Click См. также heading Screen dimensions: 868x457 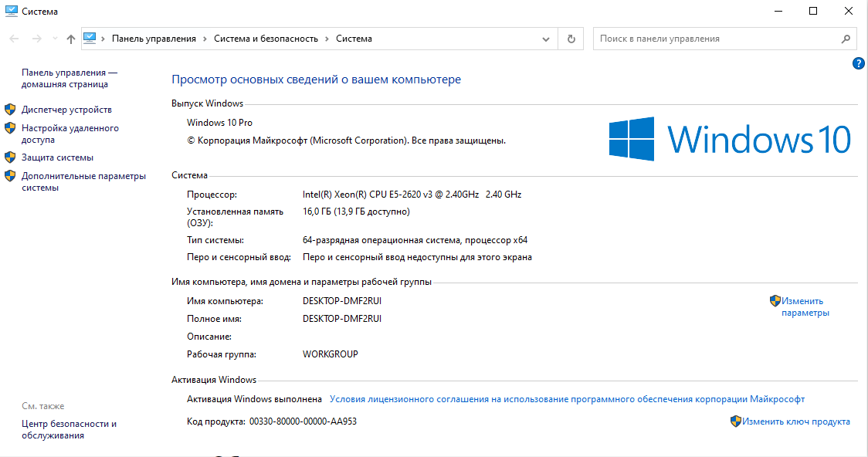[43, 406]
